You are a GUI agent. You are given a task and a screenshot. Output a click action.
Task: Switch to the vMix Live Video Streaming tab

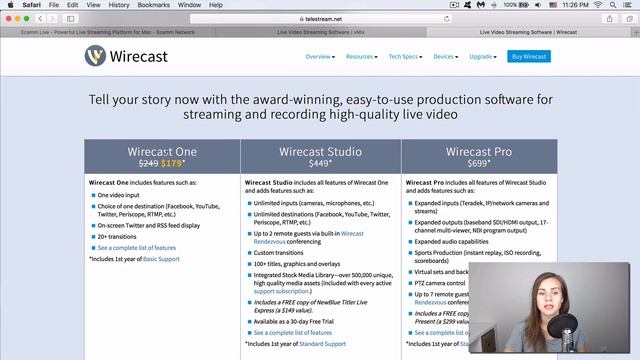(321, 32)
